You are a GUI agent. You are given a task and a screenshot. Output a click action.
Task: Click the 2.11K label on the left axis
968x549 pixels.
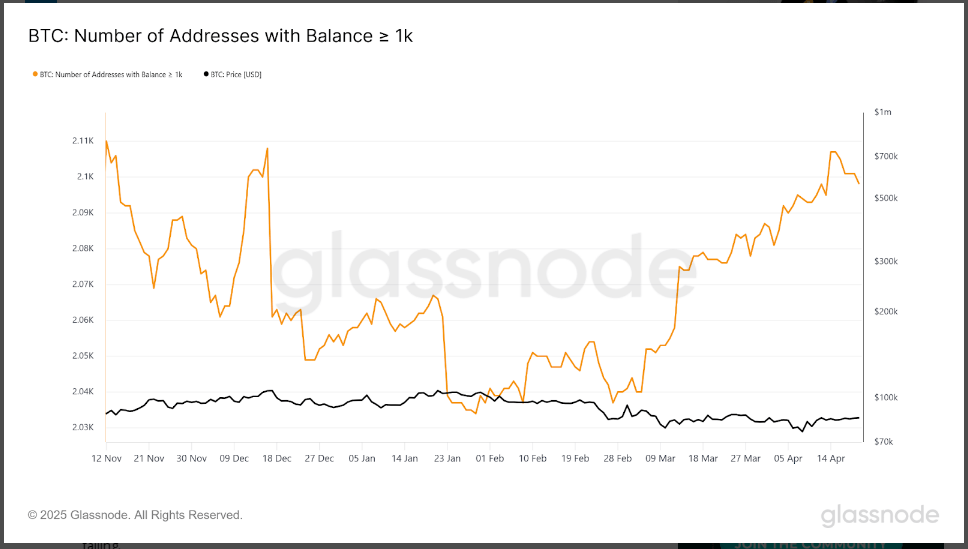coord(83,141)
